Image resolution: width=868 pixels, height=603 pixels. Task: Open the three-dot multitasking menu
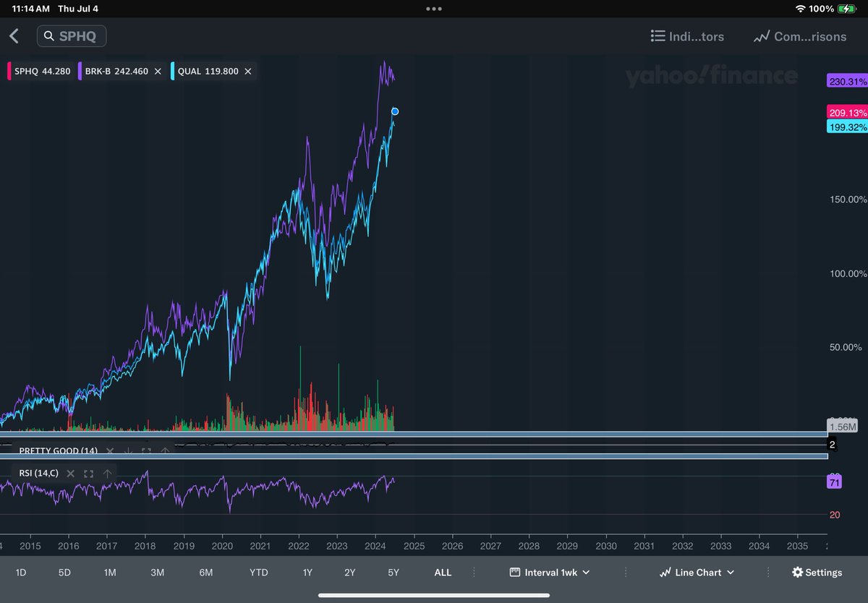434,9
